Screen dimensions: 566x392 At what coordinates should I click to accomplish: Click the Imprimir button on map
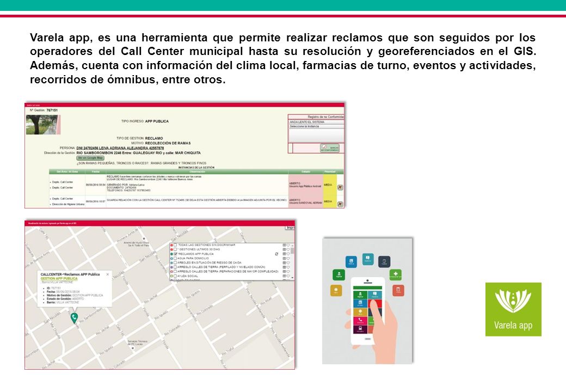point(290,228)
